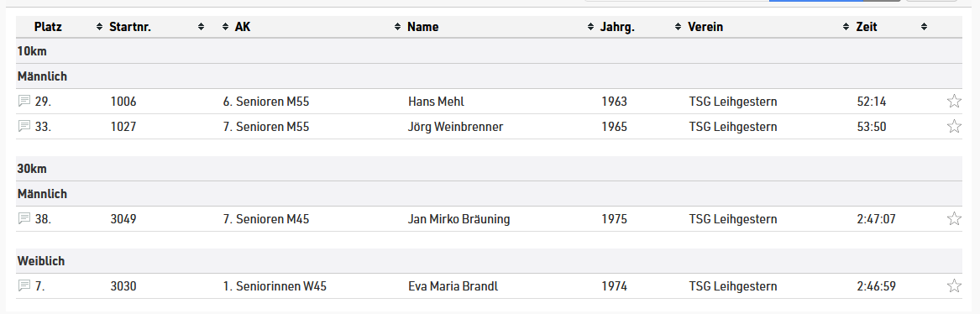This screenshot has height=314, width=980.
Task: Sort by Jahrg. birth year column
Action: pos(617,27)
